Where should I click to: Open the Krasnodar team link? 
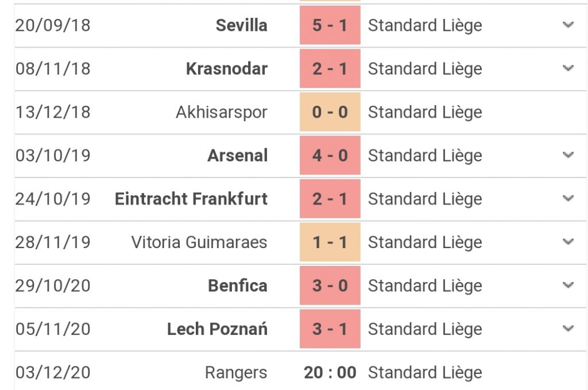click(x=227, y=69)
